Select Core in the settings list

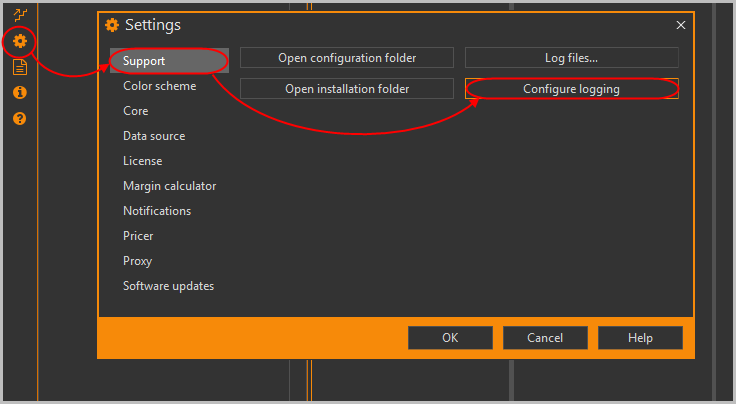(x=136, y=111)
